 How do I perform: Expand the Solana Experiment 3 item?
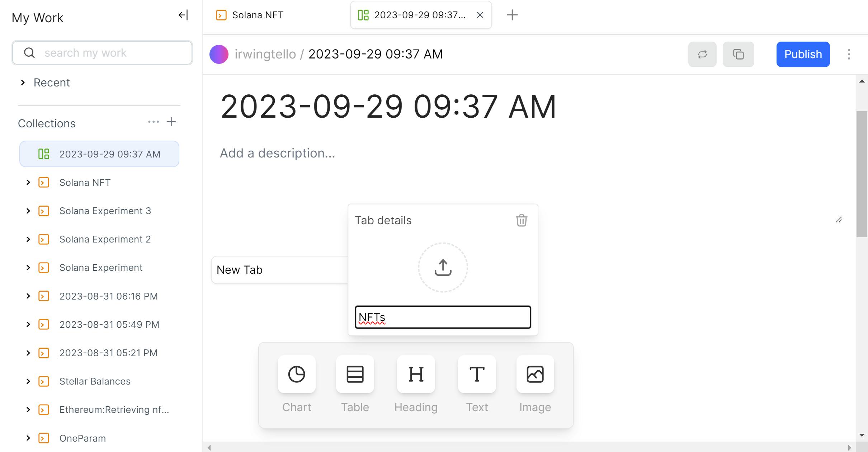(x=27, y=211)
